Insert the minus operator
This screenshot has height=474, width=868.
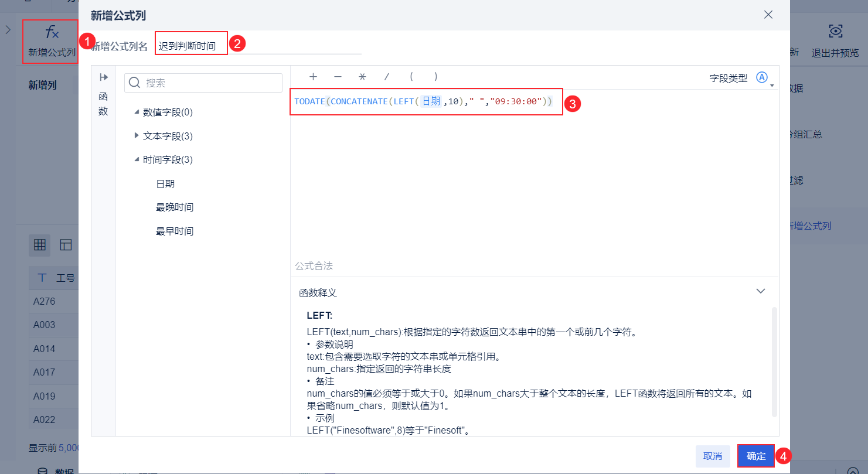pyautogui.click(x=338, y=77)
